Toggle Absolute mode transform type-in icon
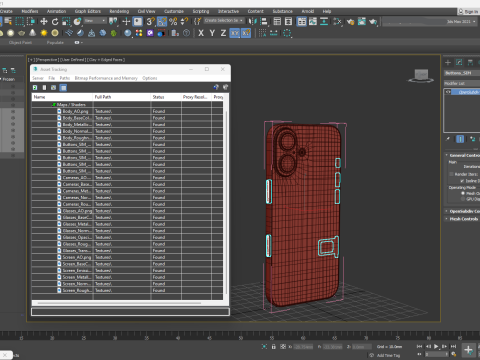The height and width of the screenshot is (360, 480). pos(283,347)
